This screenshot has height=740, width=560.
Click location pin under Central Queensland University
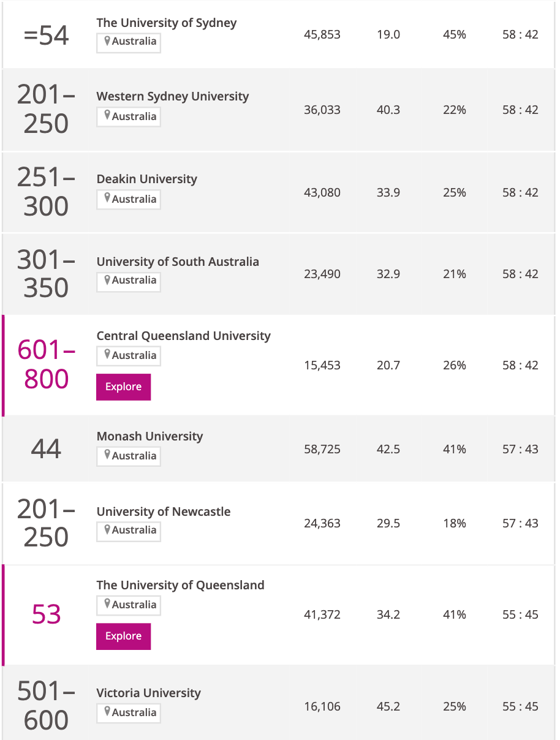tap(107, 355)
